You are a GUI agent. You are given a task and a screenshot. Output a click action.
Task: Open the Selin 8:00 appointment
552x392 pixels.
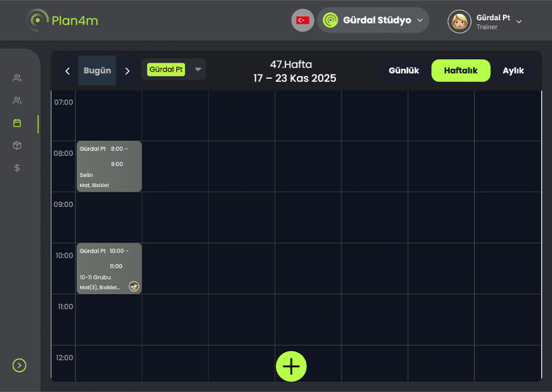coord(109,166)
